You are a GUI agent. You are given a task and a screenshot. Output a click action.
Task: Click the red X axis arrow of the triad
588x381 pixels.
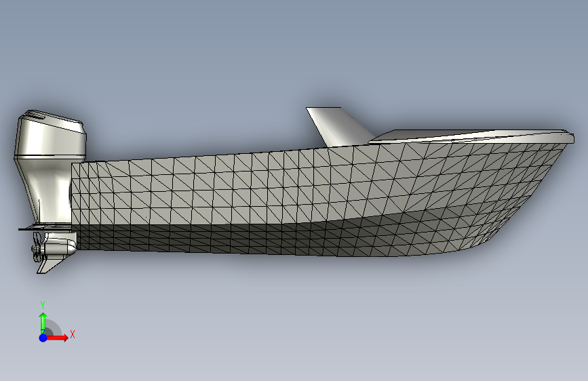coord(57,338)
